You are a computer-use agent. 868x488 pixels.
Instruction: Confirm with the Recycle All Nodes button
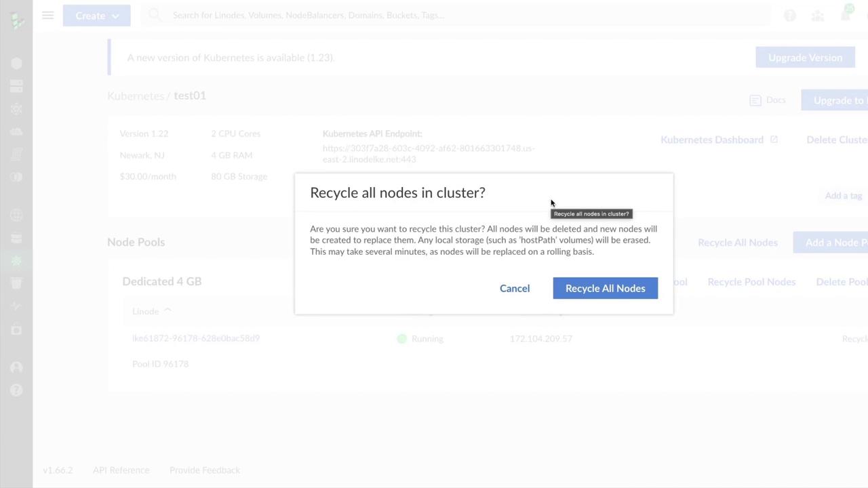tap(605, 288)
